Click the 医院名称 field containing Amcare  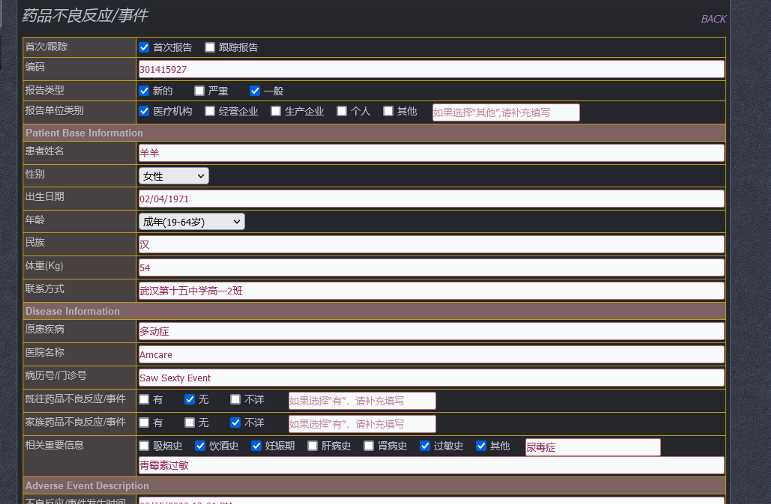pos(430,354)
